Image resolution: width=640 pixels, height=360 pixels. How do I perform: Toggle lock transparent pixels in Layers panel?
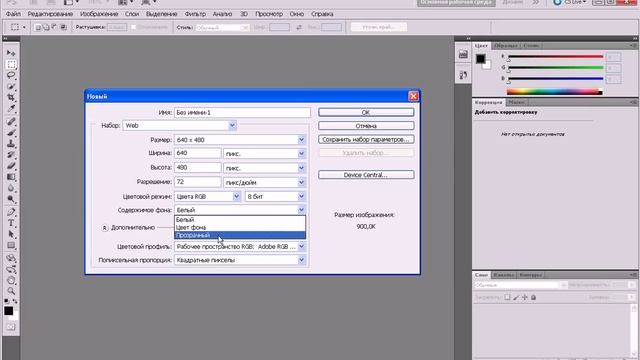(x=507, y=297)
